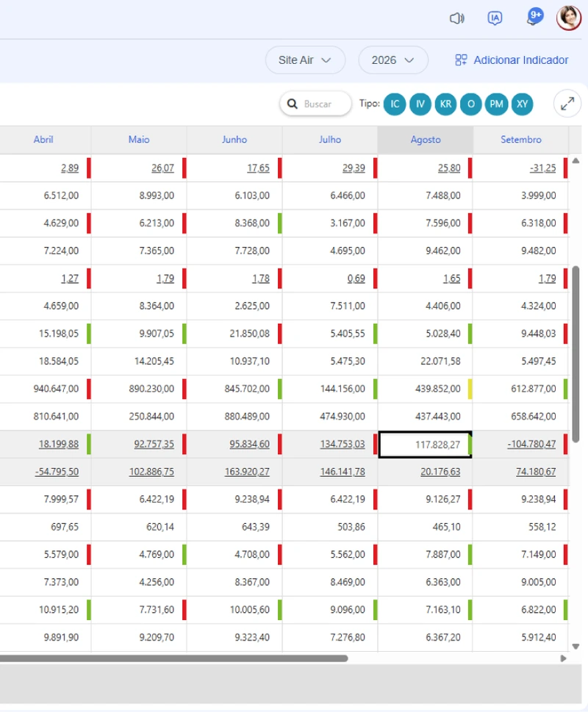This screenshot has height=712, width=588.
Task: Click the scroll right arrow
Action: 564,658
